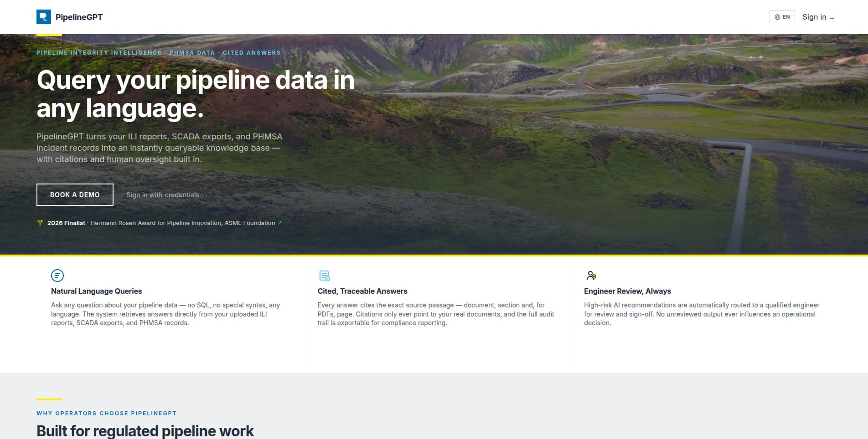Click the paragraph starting 'Every answer cites'
868x439 pixels.
[436, 314]
